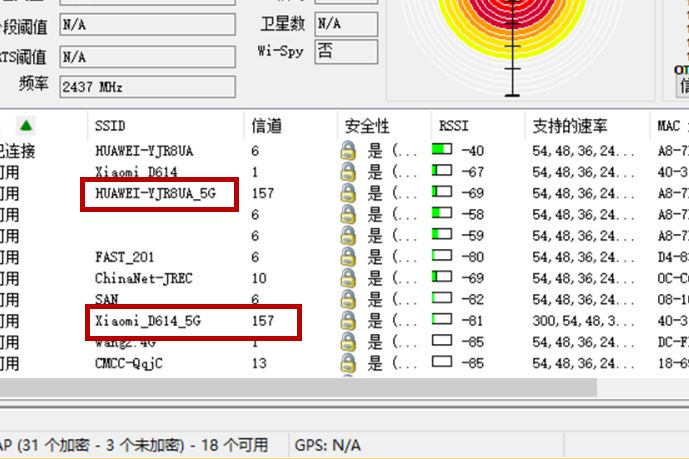Click the signal bar showing -67
689x459 pixels.
coord(442,170)
